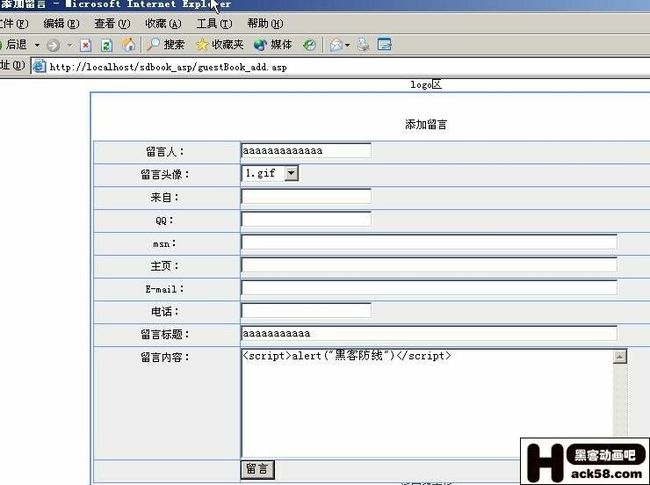Image resolution: width=650 pixels, height=485 pixels.
Task: Open the Media (媒体) toolbar button
Action: click(273, 44)
